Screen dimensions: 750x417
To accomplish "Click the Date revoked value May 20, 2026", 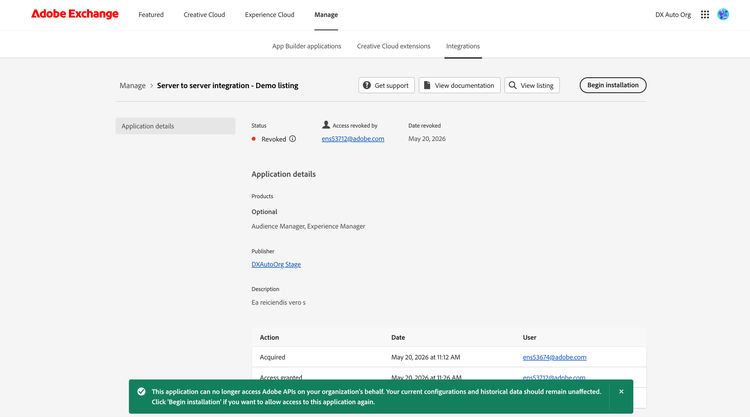I will 427,139.
